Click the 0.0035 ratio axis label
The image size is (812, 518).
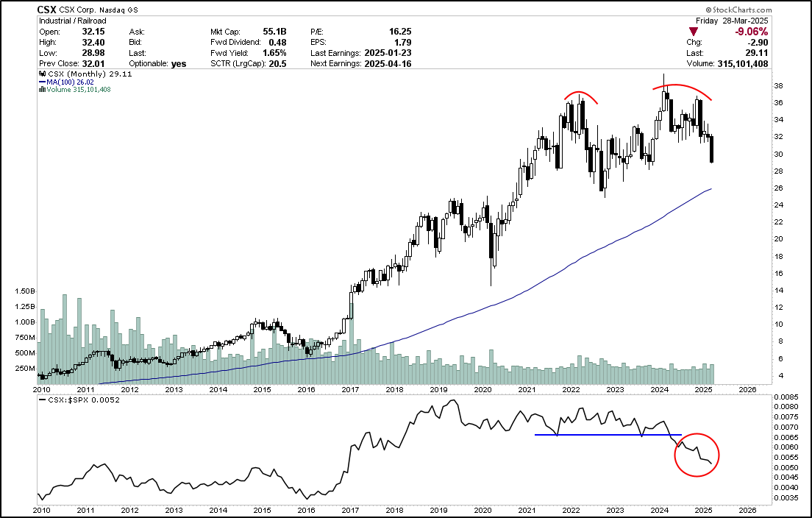[x=786, y=498]
